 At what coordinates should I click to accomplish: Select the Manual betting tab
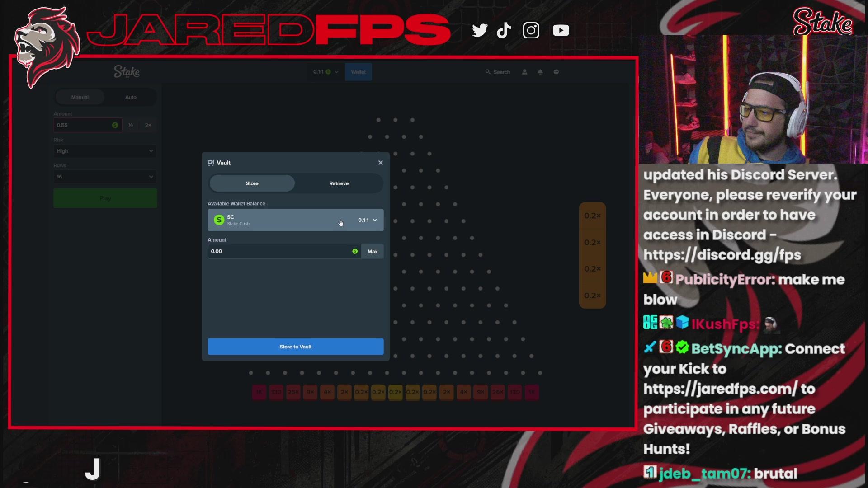80,97
